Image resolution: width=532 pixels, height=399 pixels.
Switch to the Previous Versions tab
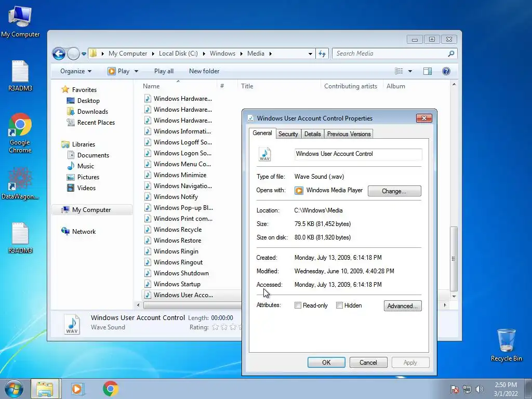click(349, 134)
